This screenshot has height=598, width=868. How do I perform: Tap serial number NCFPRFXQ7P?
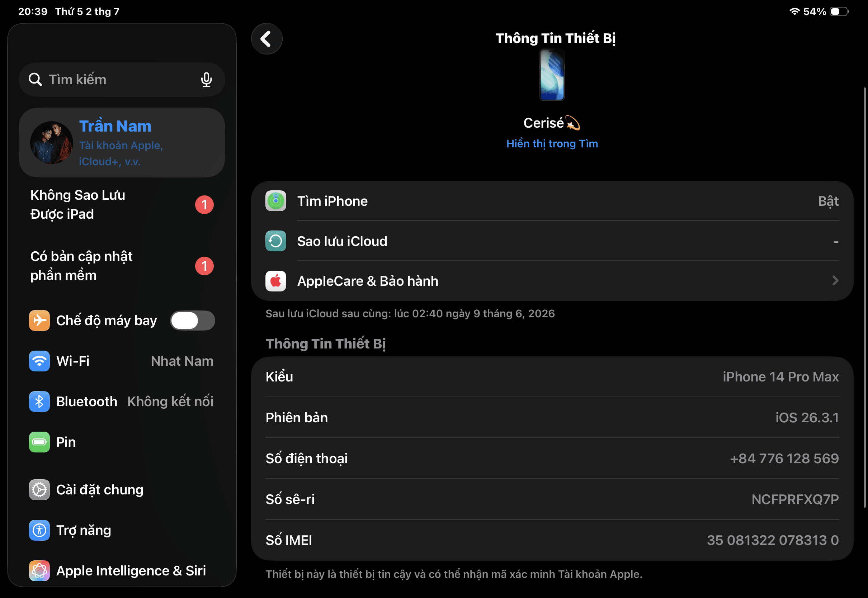click(795, 499)
